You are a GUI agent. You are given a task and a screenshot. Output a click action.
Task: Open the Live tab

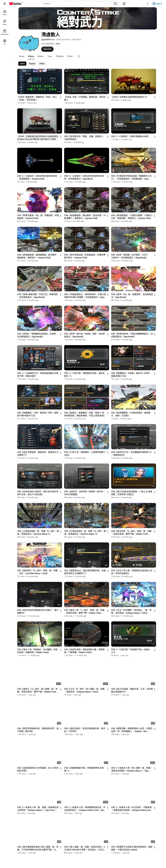50,56
